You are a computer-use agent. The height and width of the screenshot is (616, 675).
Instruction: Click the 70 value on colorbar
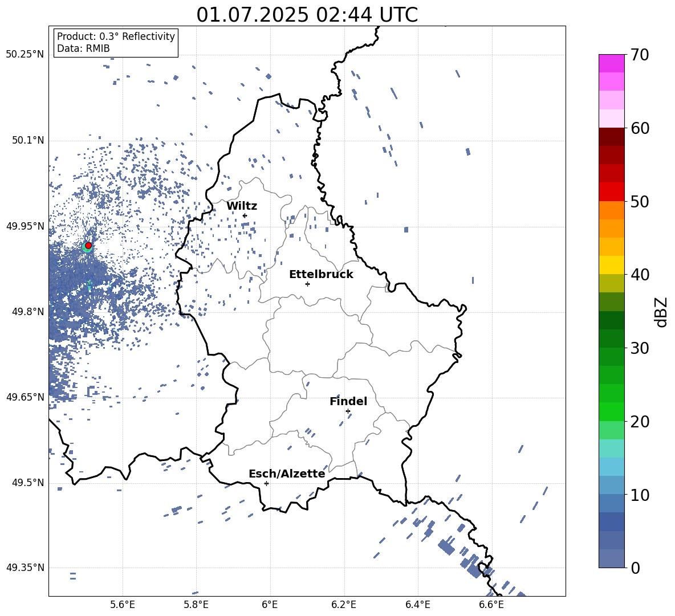point(639,55)
